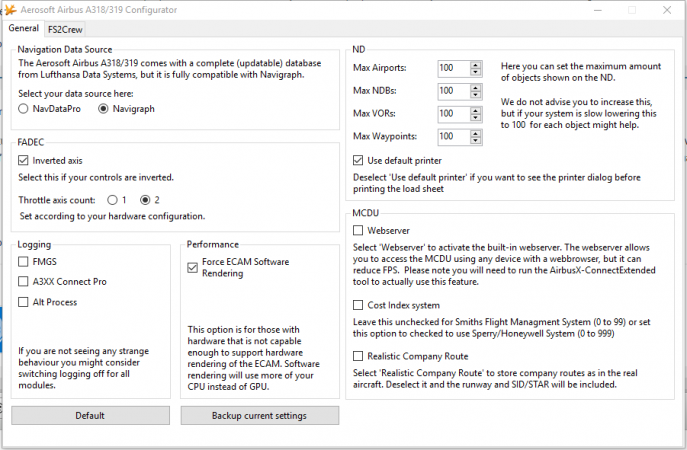The width and height of the screenshot is (687, 450).
Task: Disable Force ECAM Software Rendering
Action: 194,267
